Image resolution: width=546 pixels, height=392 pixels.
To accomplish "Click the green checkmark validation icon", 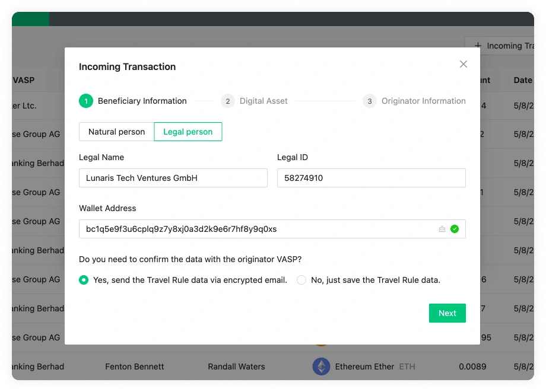I will click(455, 229).
